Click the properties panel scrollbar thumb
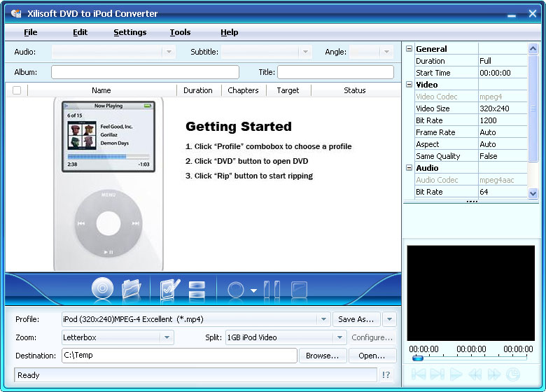The width and height of the screenshot is (546, 392). pos(533,108)
